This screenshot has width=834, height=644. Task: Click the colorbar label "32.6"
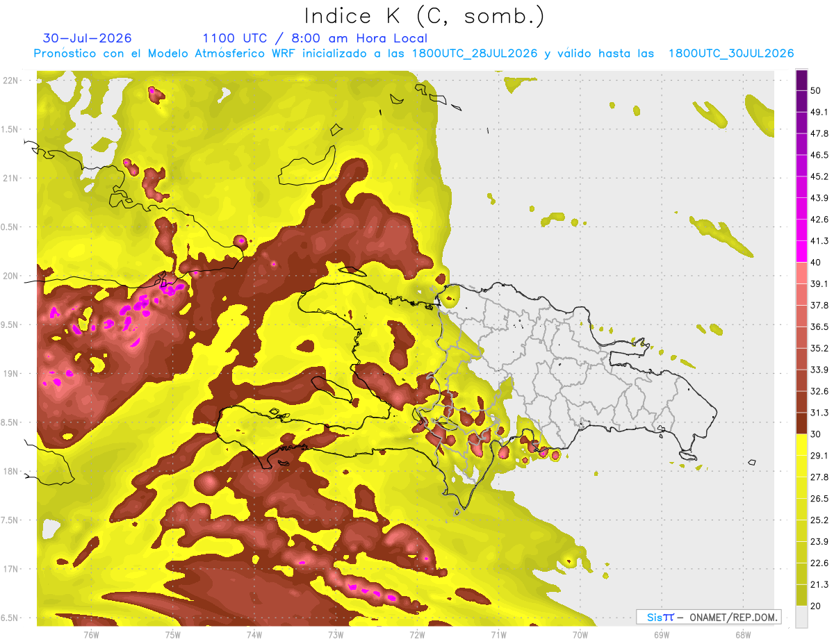point(819,391)
